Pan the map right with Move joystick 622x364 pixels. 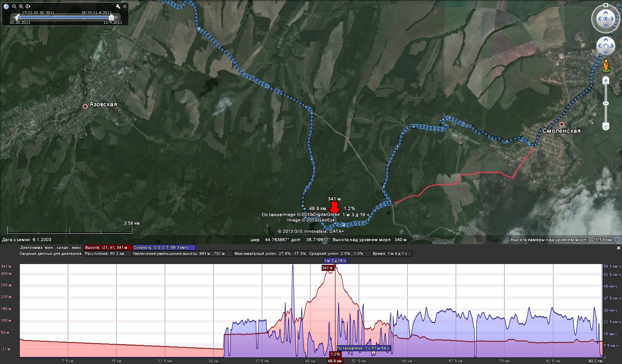point(612,46)
